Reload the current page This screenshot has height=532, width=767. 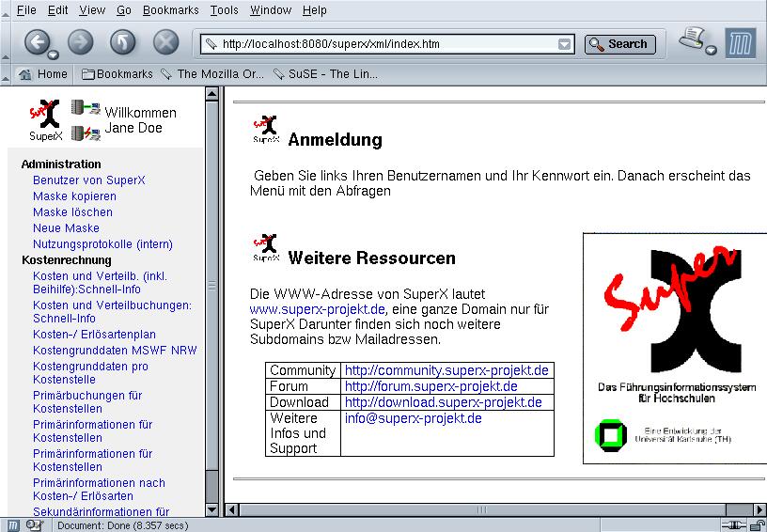122,42
